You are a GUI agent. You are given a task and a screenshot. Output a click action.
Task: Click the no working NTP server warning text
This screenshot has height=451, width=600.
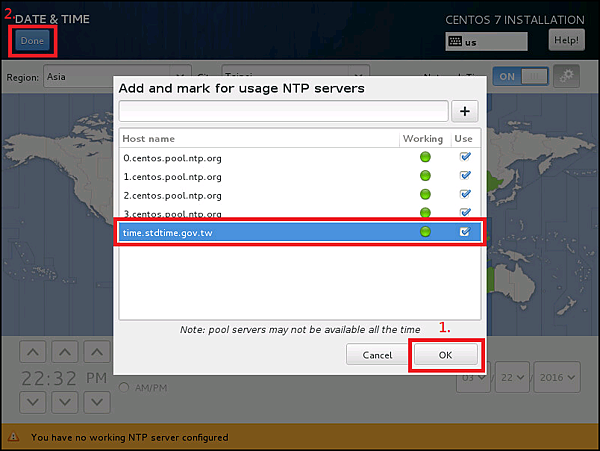point(130,437)
